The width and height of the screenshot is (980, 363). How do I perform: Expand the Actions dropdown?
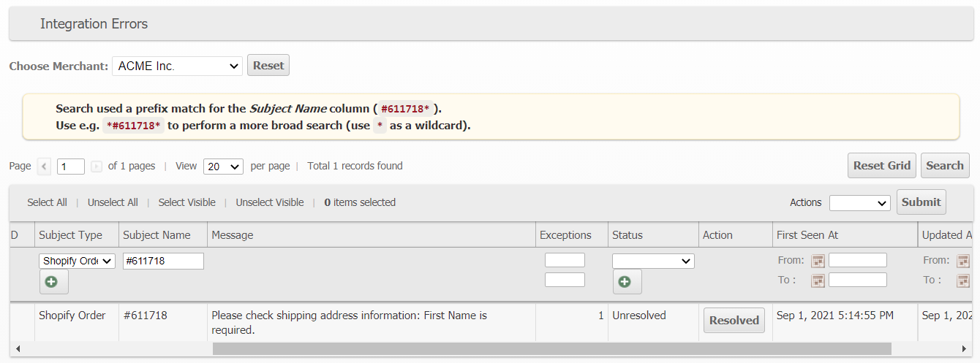coord(859,203)
